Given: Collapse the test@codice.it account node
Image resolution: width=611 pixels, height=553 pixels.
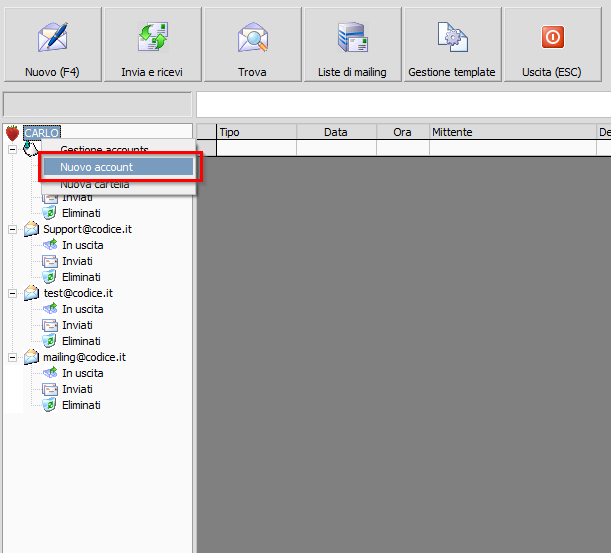Looking at the screenshot, I should point(12,293).
